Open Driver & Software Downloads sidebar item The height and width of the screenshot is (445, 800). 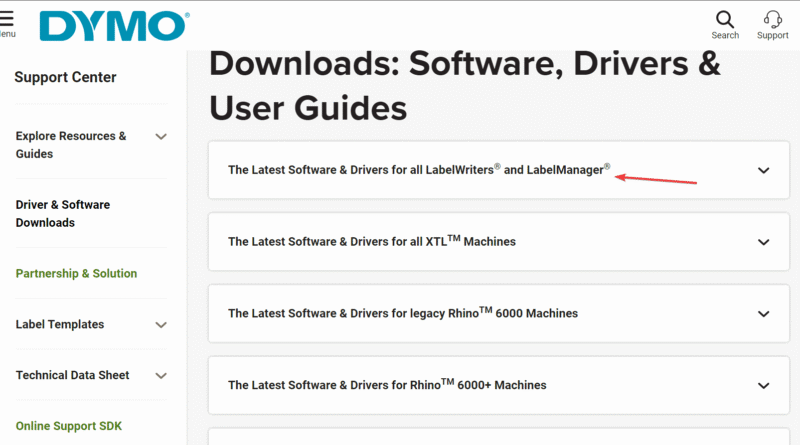[x=63, y=214]
